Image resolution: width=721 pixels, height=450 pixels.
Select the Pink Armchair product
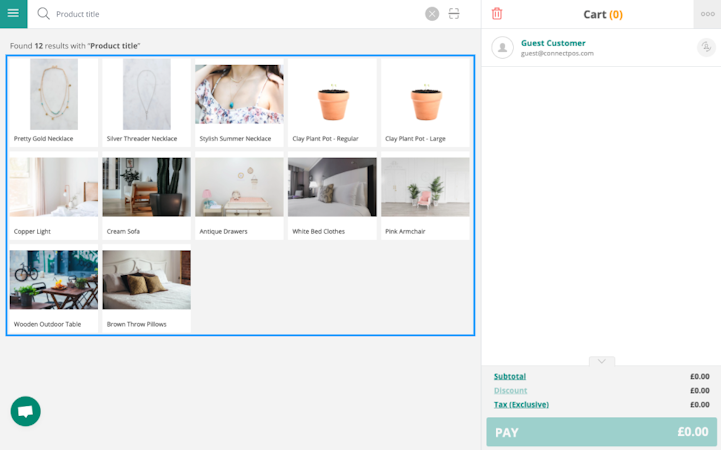point(425,195)
